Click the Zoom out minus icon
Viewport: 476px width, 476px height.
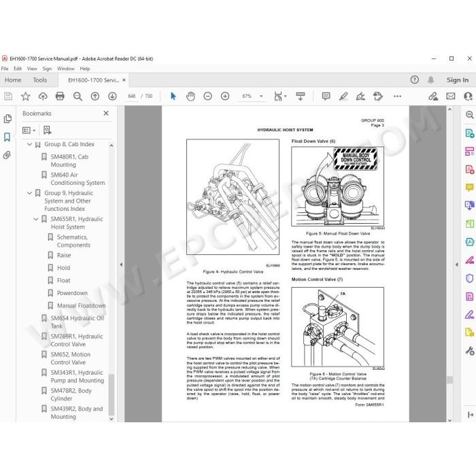click(x=207, y=97)
